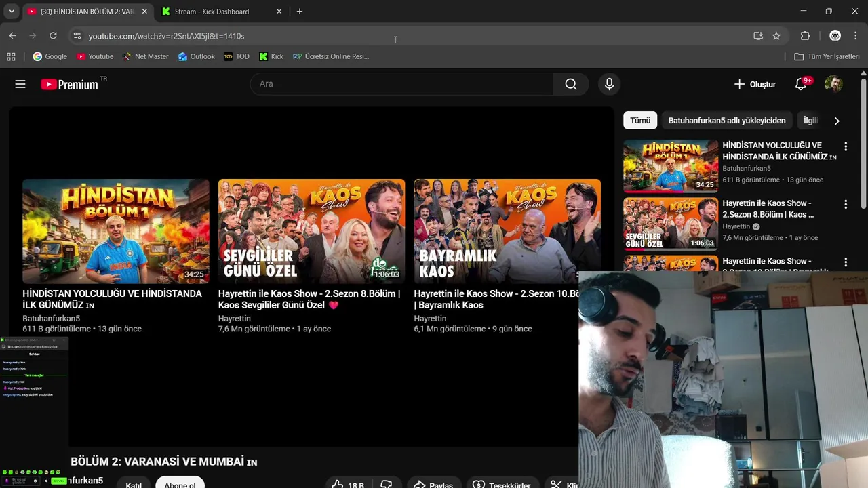868x488 pixels.
Task: Open sidebar title HİNDİSTAN YOLCULUĞU VE HİNDİSTANDA
Action: [779, 150]
